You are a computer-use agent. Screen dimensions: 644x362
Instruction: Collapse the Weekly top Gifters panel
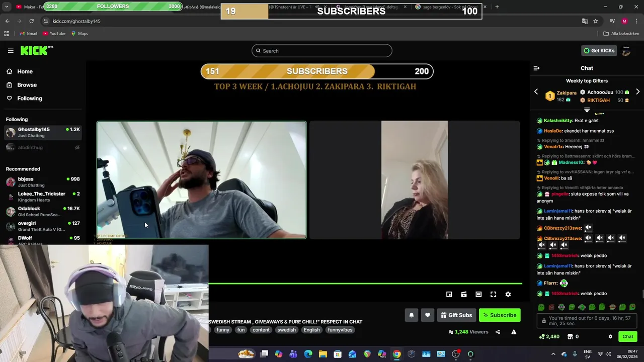tap(587, 110)
